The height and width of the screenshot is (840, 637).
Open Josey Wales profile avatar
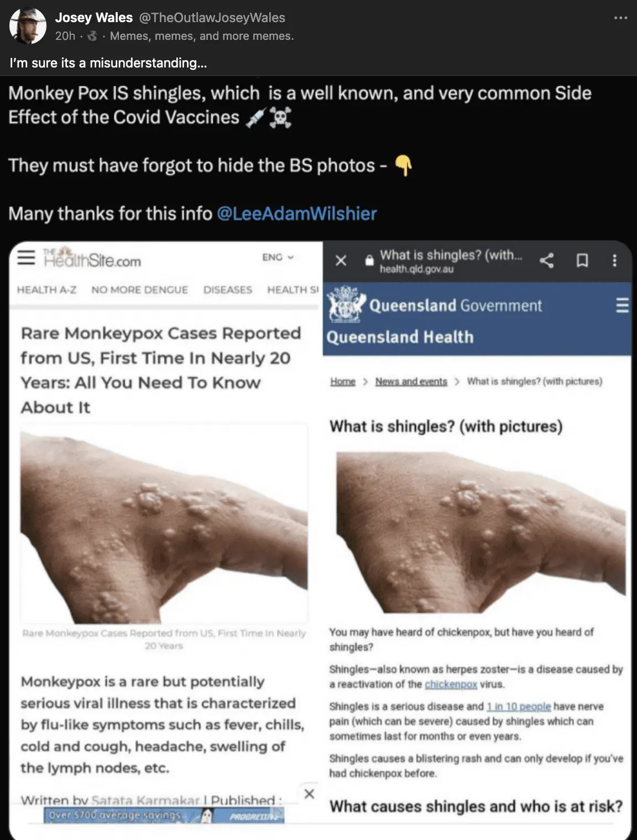pyautogui.click(x=28, y=26)
